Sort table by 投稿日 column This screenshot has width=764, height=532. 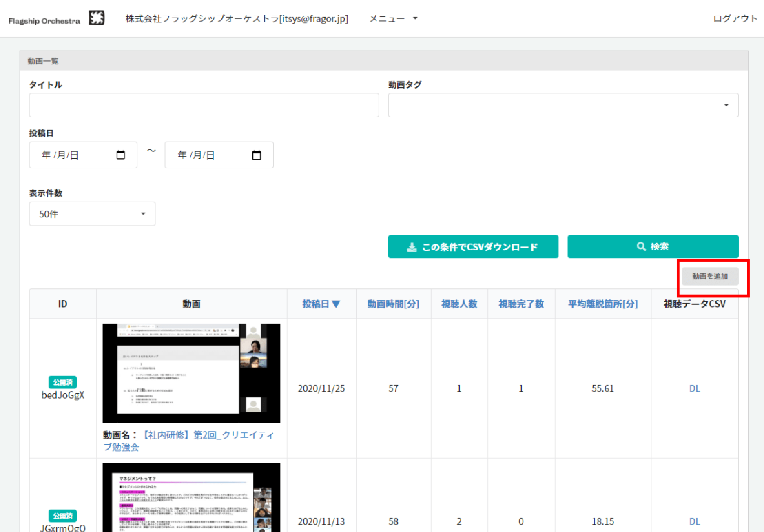tap(321, 304)
